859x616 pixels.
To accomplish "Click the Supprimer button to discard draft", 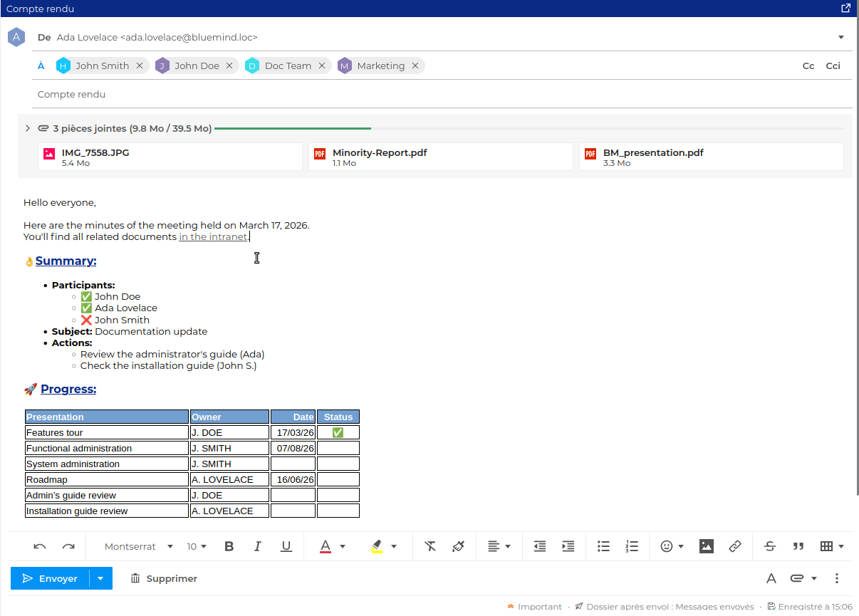I will pyautogui.click(x=164, y=578).
